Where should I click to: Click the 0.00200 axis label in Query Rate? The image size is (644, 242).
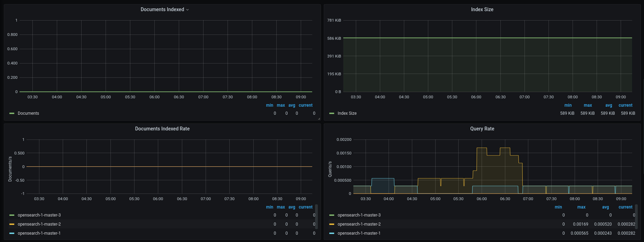point(344,139)
